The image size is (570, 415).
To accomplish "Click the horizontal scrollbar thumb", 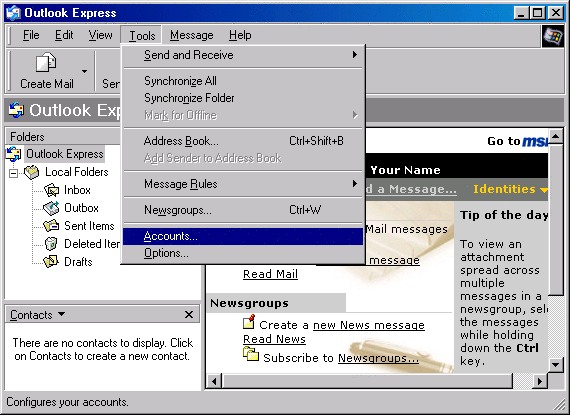I will point(367,381).
